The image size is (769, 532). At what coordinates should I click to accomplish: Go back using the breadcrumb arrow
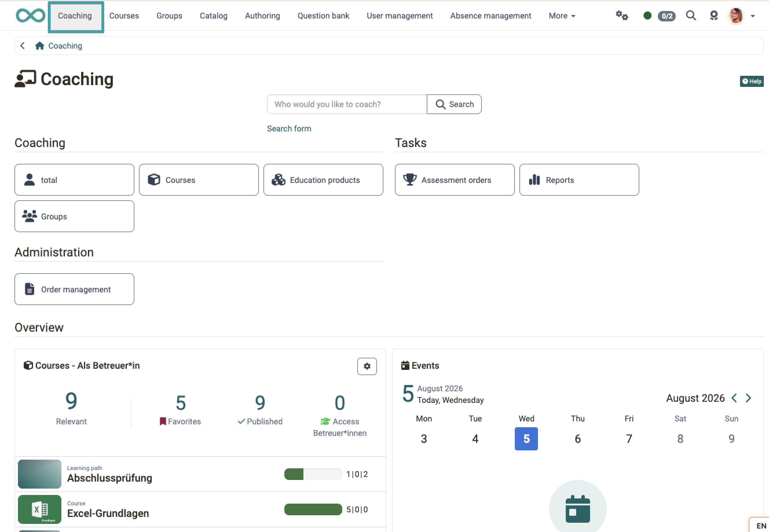pyautogui.click(x=22, y=46)
